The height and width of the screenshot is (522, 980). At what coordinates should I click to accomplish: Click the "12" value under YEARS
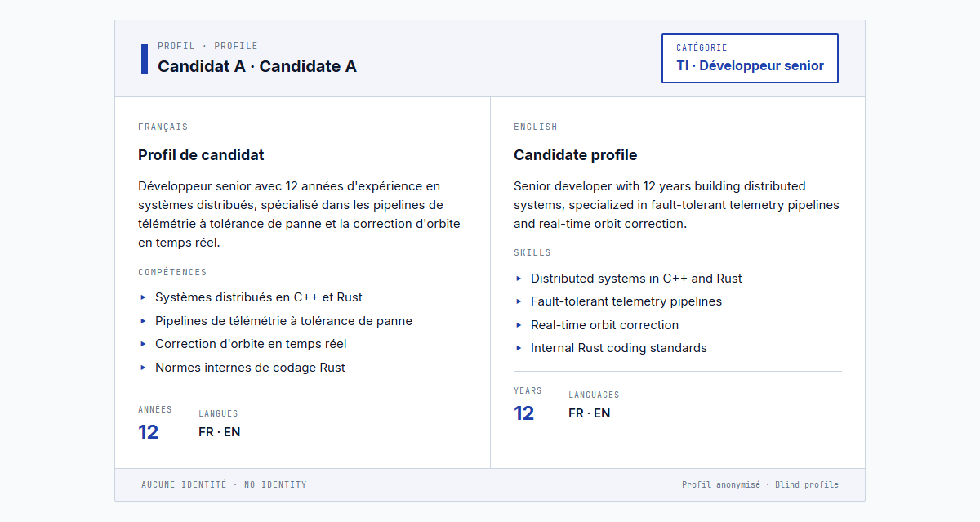tap(523, 413)
